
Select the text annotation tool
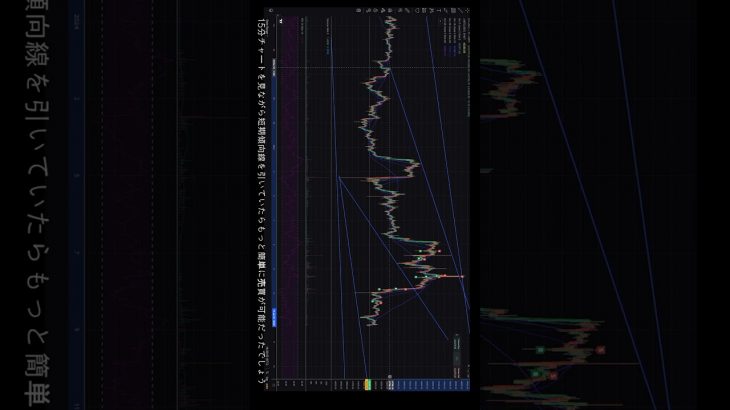click(439, 10)
